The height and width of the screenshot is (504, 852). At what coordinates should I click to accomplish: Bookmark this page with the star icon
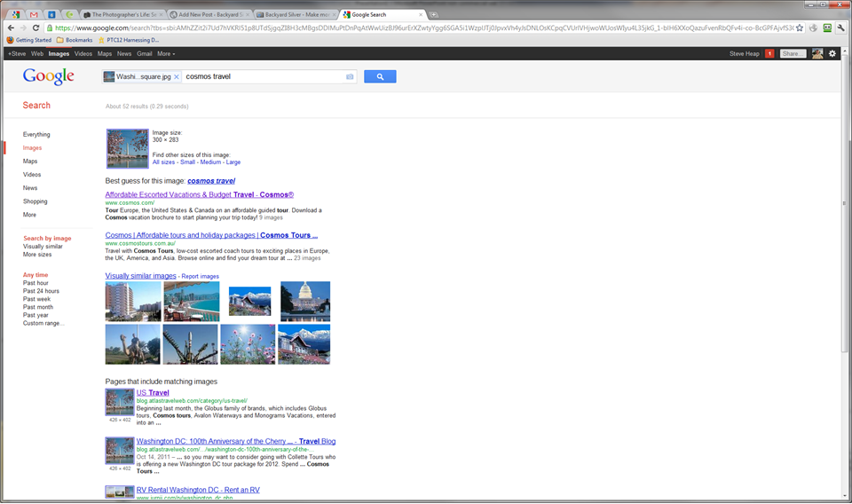click(800, 28)
